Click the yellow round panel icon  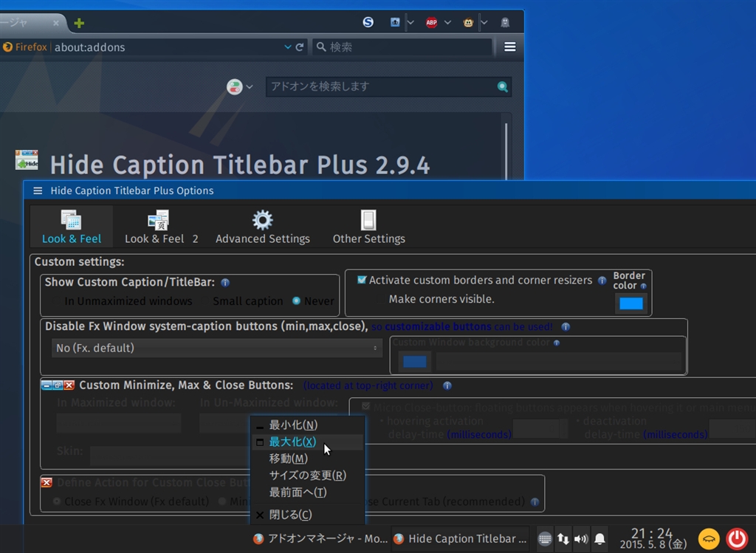(709, 538)
